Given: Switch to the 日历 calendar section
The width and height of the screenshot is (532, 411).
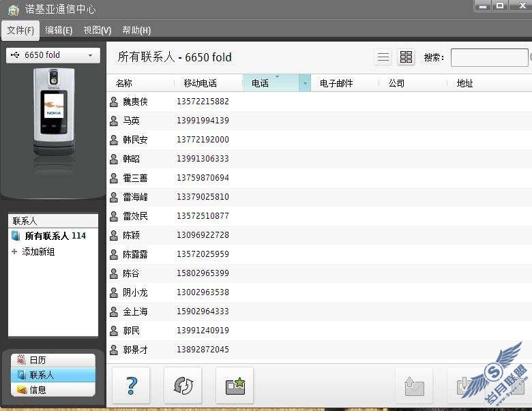Looking at the screenshot, I should click(x=53, y=360).
